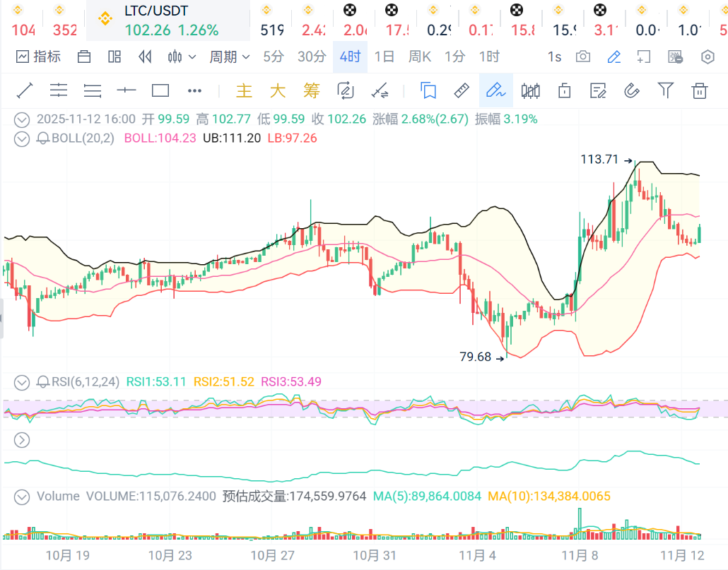This screenshot has height=570, width=728.
Task: Open the 周期 period dropdown
Action: (229, 57)
